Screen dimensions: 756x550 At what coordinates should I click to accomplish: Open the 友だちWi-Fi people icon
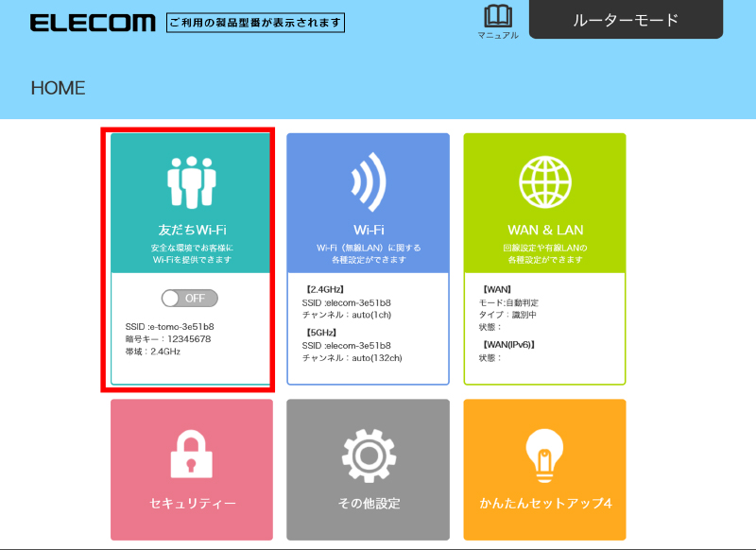192,182
